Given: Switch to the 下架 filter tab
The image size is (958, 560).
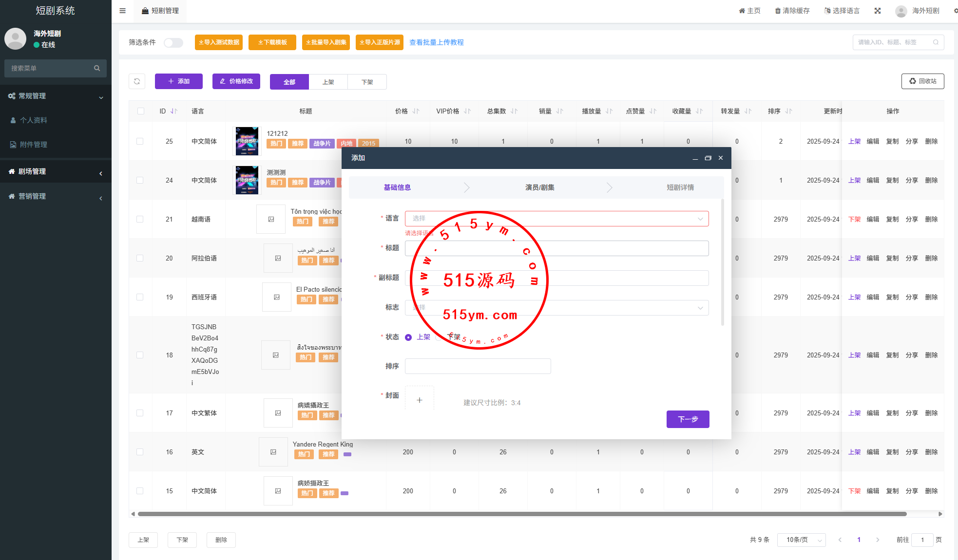Looking at the screenshot, I should [367, 82].
